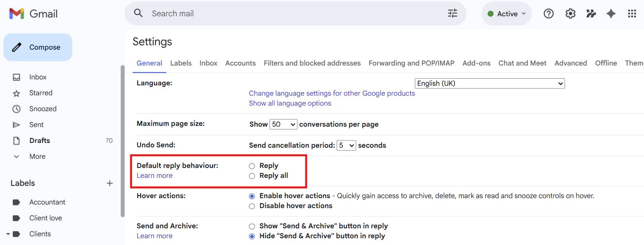
Task: Open the Starred folder
Action: tap(41, 93)
